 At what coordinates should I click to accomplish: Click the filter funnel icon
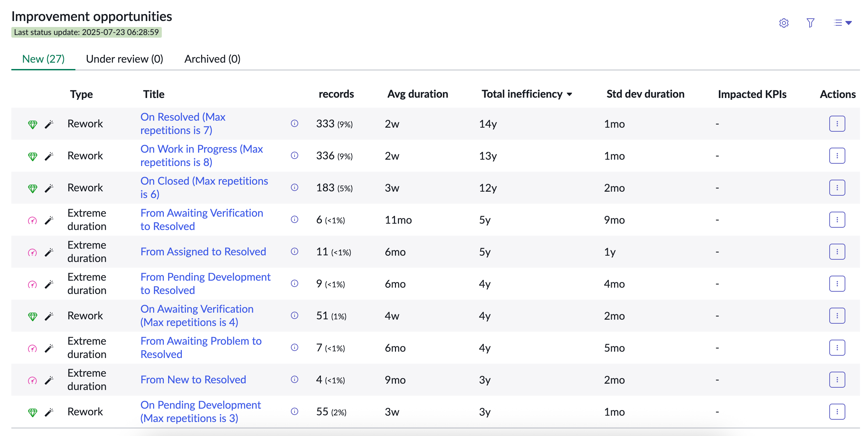coord(810,23)
